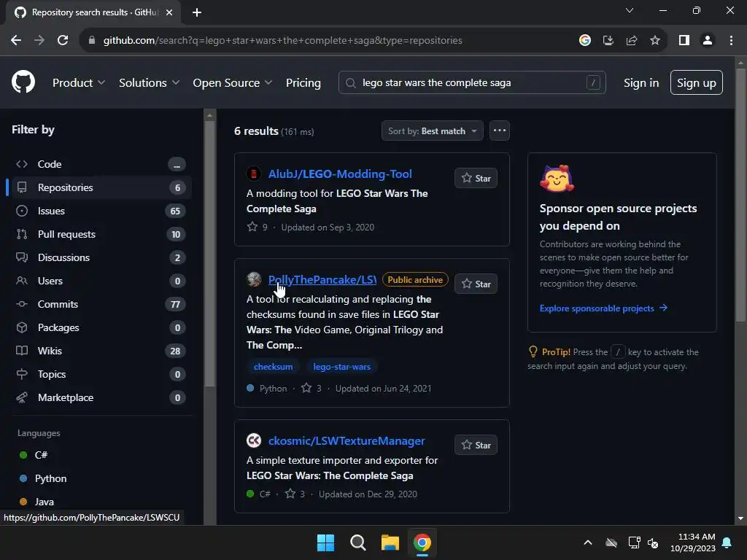This screenshot has height=560, width=747.
Task: Click the Pull requests icon
Action: click(22, 234)
